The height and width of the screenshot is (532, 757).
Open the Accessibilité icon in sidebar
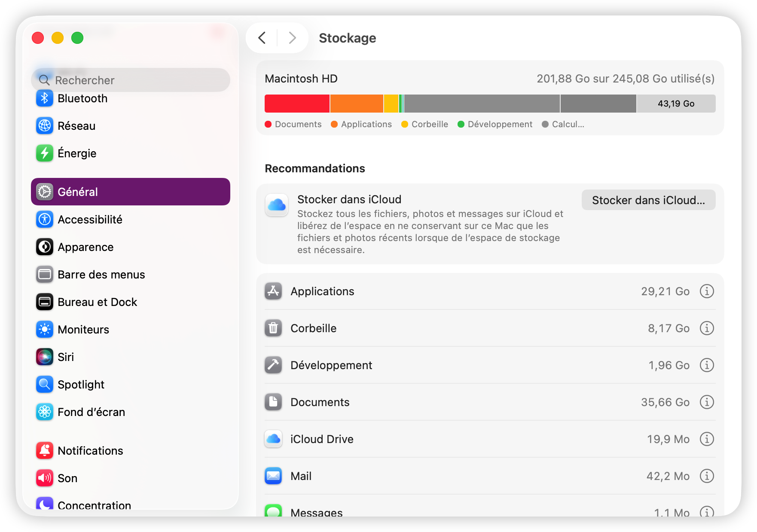pos(45,220)
